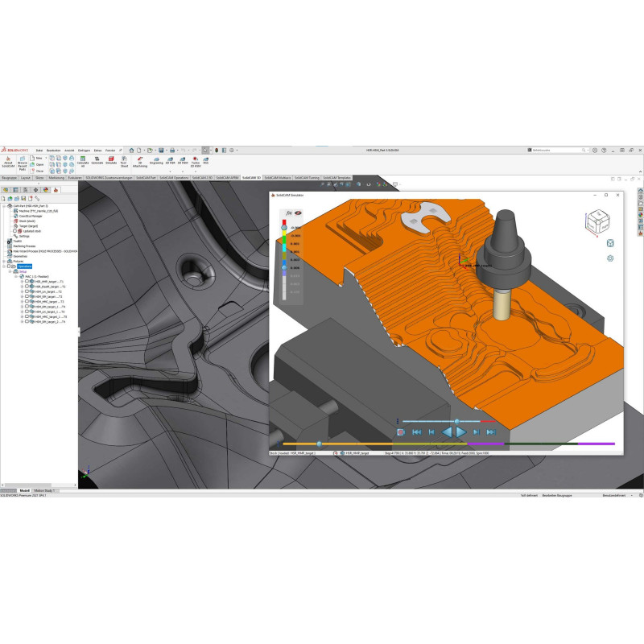The height and width of the screenshot is (644, 644).
Task: Toggle the Updated stock checkbox
Action: pos(14,230)
